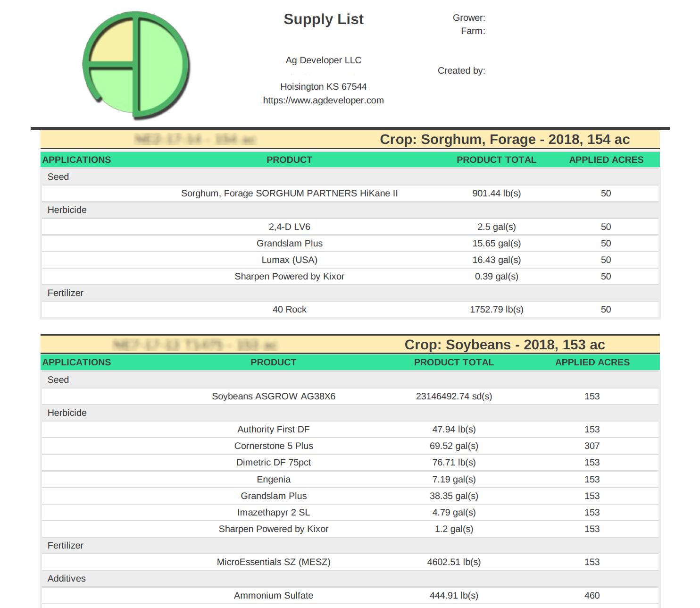Click Sorghum, Forage SORGHUM PARTNERS HiKane II
This screenshot has height=608, width=700.
290,193
